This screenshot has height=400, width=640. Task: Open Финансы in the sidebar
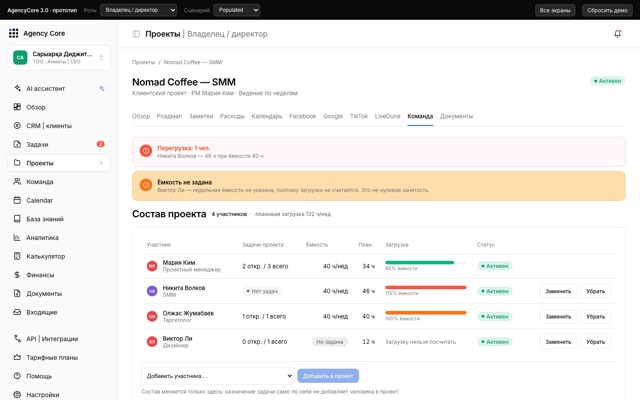59,275
